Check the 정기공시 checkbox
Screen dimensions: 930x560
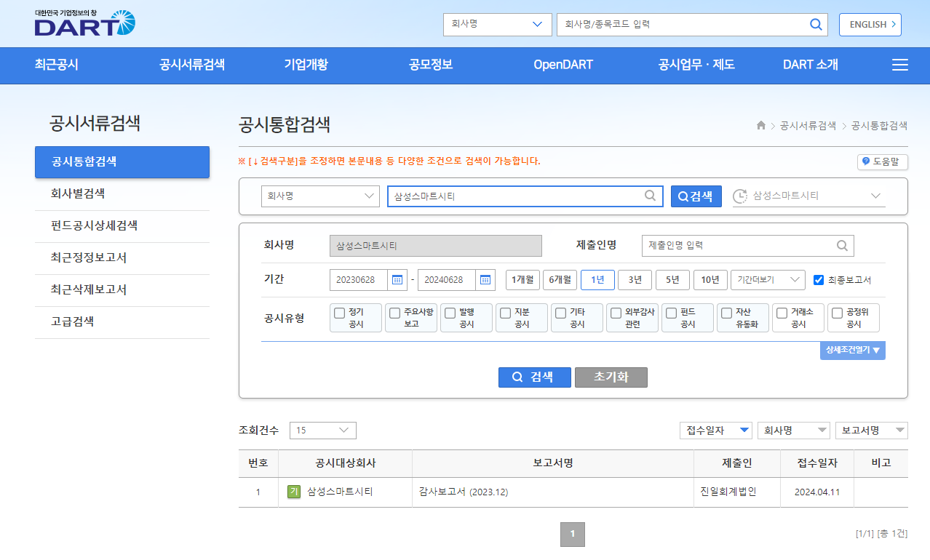pyautogui.click(x=339, y=313)
